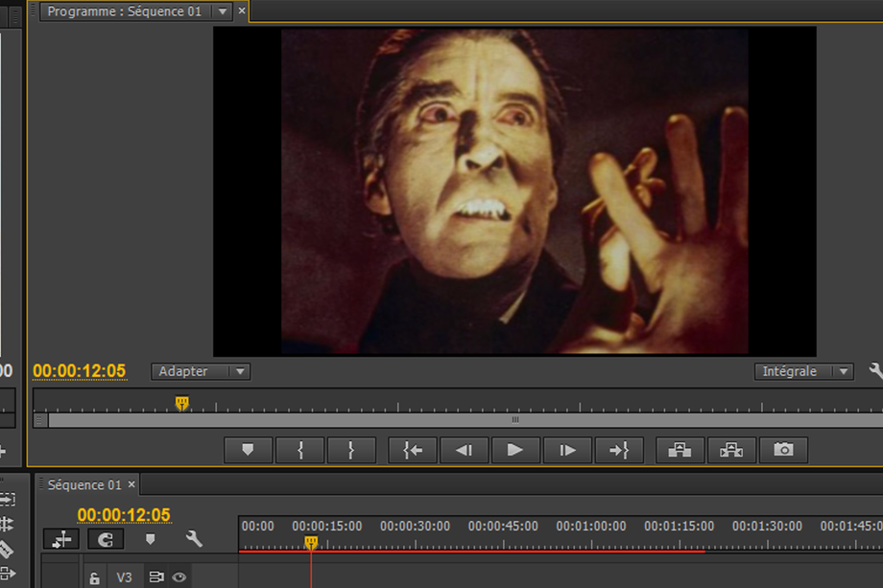
Task: Click the timeline timecode 00:00:12:05
Action: [124, 515]
